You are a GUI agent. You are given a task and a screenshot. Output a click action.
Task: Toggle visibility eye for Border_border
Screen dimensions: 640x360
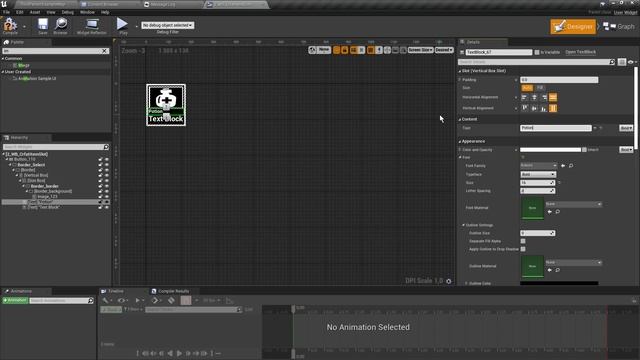pos(107,186)
